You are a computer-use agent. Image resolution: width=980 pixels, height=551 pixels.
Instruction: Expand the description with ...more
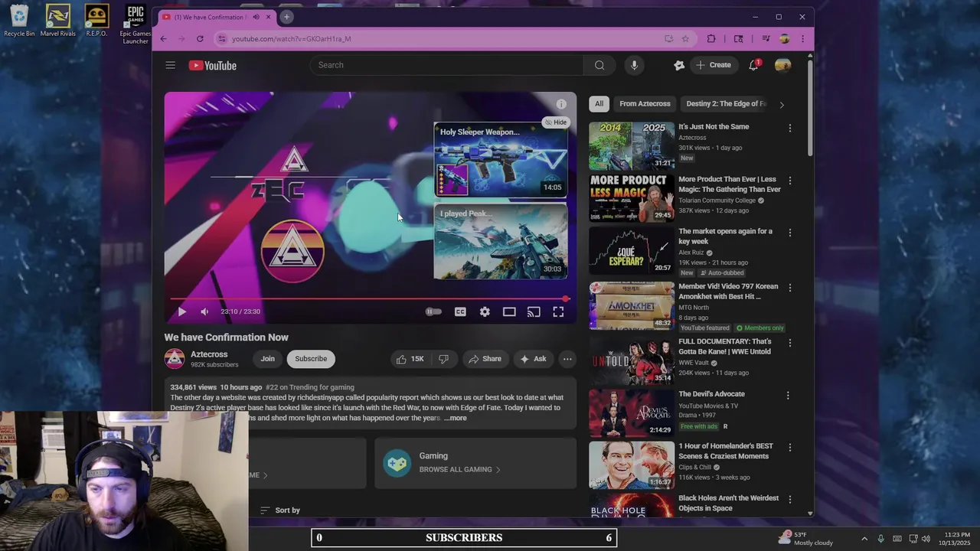pos(455,418)
